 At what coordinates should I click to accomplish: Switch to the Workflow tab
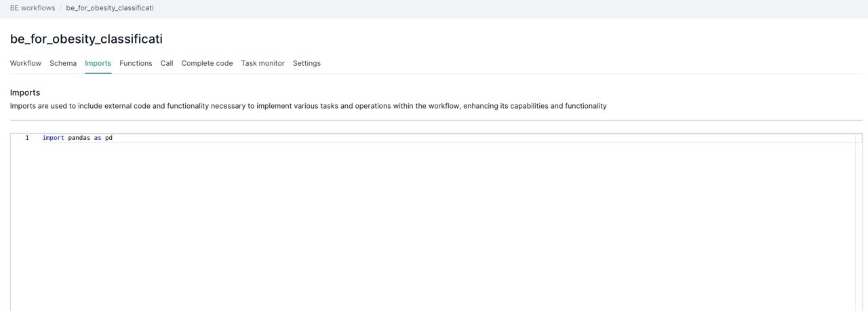coord(26,63)
